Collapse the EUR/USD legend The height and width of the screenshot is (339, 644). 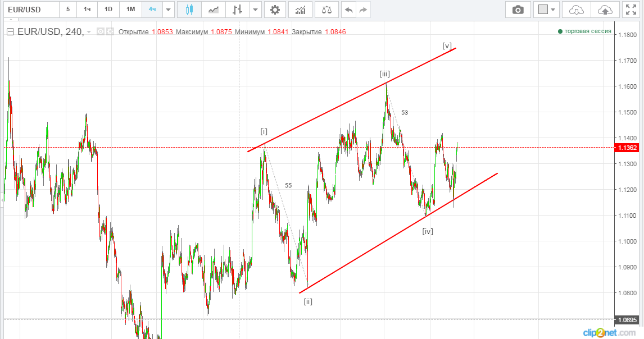10,31
